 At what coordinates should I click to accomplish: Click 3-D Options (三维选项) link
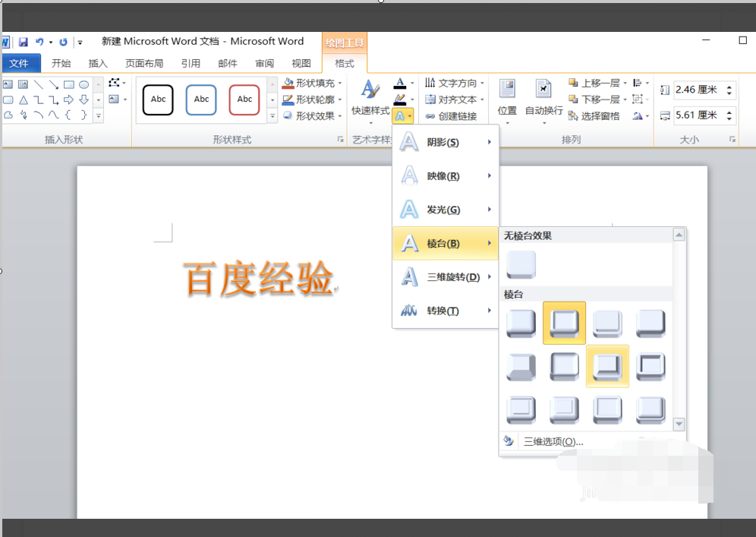(553, 441)
